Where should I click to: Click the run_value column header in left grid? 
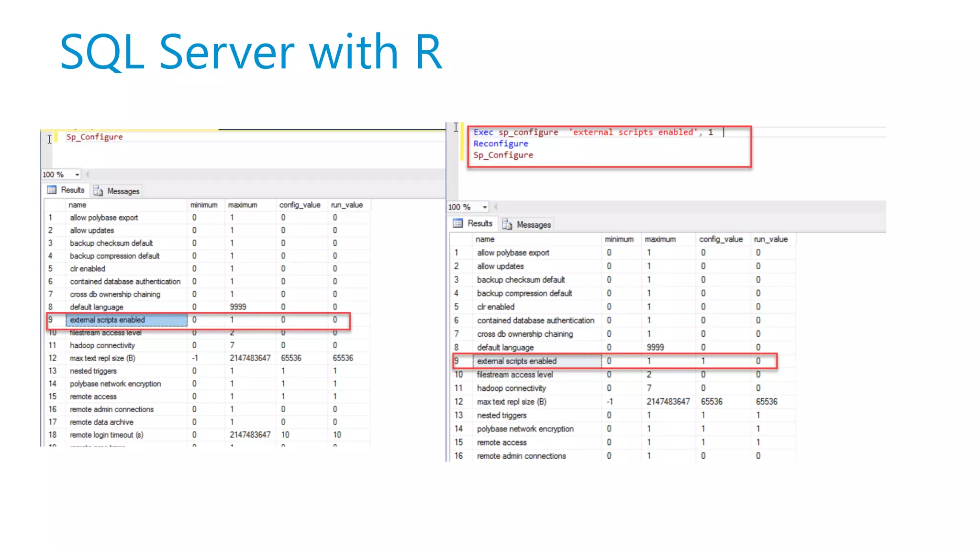pos(347,205)
